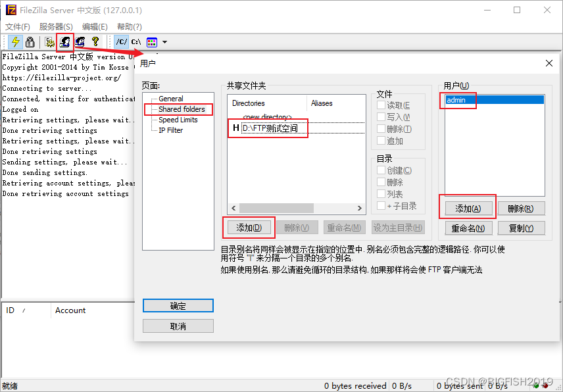Toggle 追加 file permission checkbox
The image size is (563, 392).
click(381, 141)
